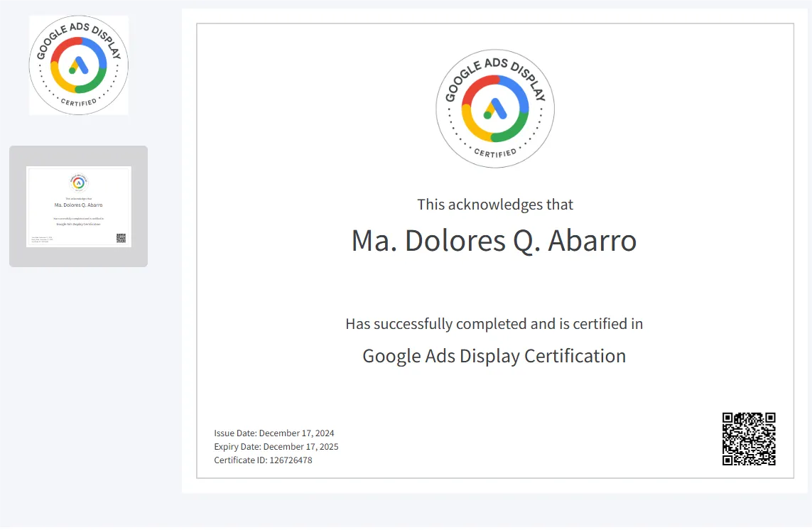The width and height of the screenshot is (812, 530).
Task: Click the Expiry Date: December 17, 2025 line
Action: coord(276,447)
